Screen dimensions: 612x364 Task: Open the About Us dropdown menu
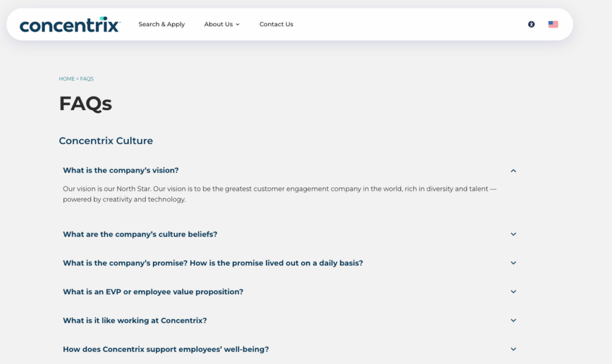click(x=218, y=24)
